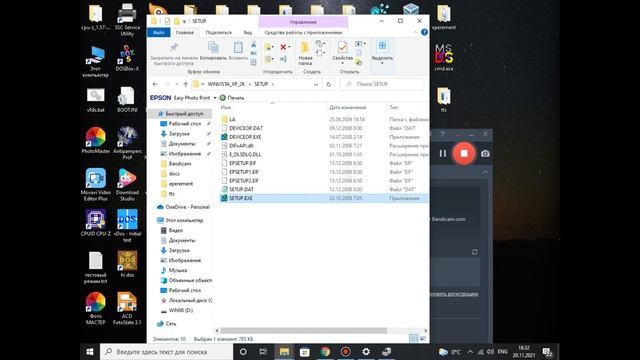Go up one folder level arrow

coord(186,84)
